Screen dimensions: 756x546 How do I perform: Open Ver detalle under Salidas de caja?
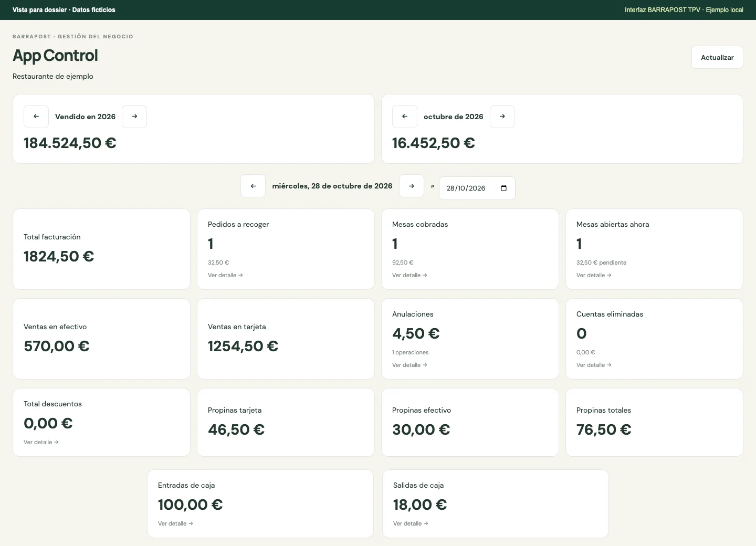pos(411,523)
